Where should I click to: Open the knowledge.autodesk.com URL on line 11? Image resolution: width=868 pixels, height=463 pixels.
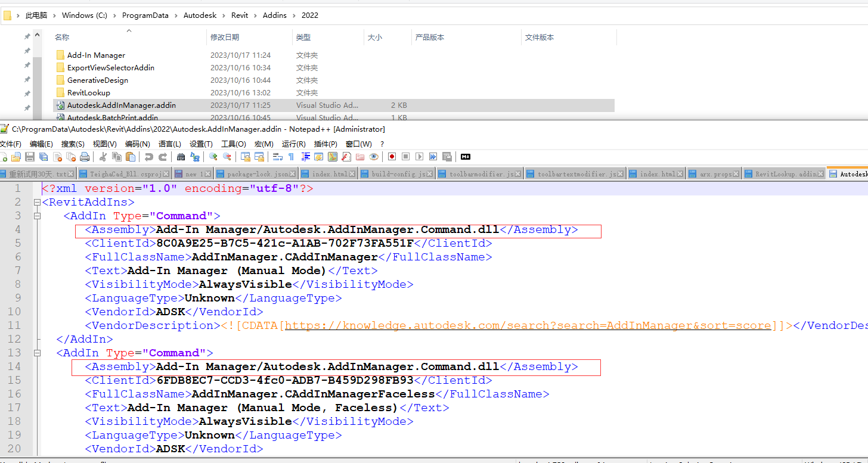click(528, 325)
